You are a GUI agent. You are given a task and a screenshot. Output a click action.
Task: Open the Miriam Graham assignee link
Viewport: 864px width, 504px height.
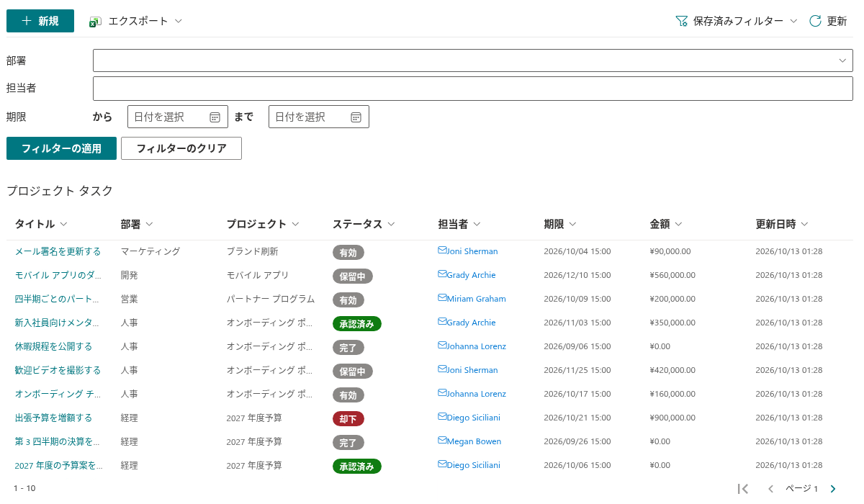pos(476,299)
